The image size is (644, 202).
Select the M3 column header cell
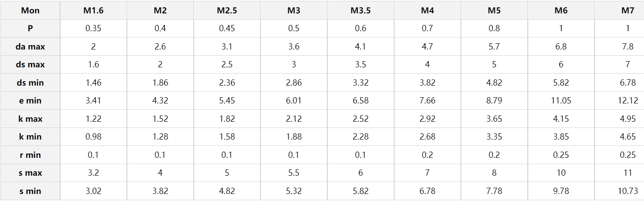pyautogui.click(x=293, y=10)
